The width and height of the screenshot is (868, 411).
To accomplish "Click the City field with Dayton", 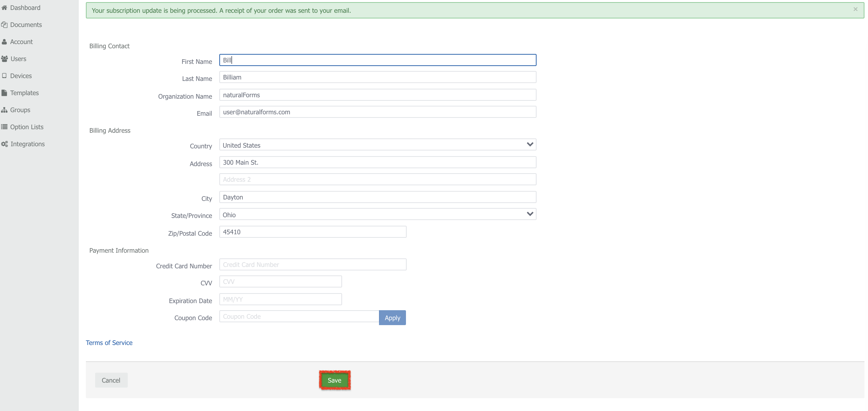I will (x=378, y=197).
